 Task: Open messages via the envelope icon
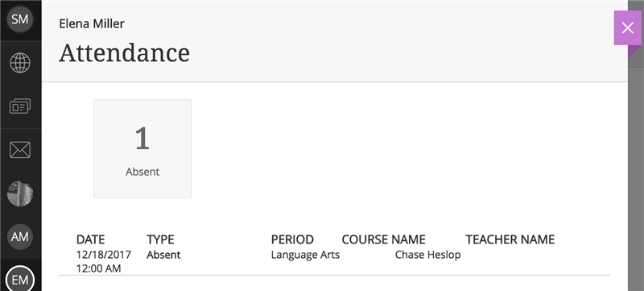(19, 150)
